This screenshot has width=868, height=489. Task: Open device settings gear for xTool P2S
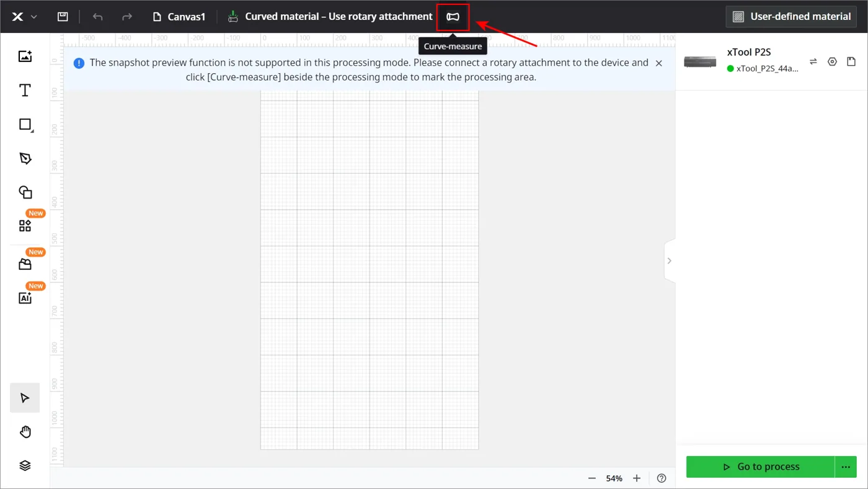click(x=832, y=61)
